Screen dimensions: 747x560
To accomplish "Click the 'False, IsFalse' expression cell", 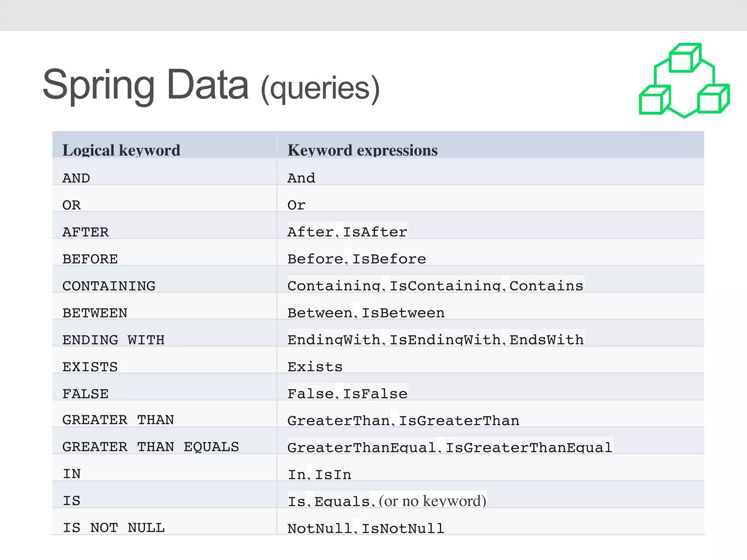I will click(491, 387).
